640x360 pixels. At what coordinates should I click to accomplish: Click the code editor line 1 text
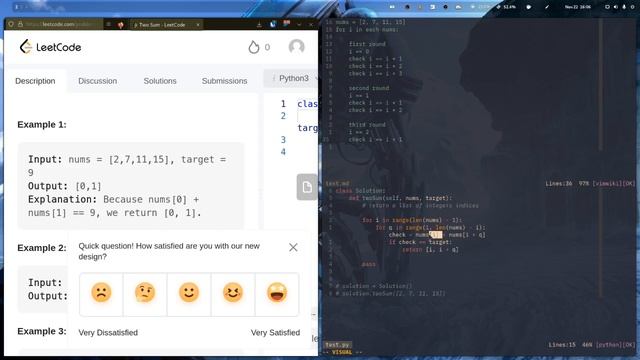pyautogui.click(x=307, y=104)
